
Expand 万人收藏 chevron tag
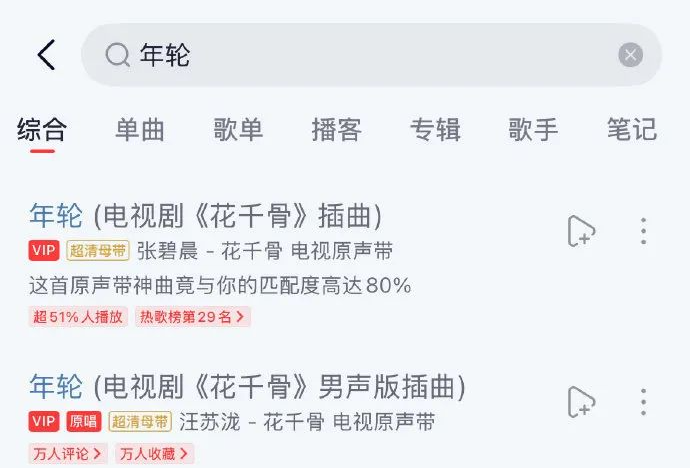coord(155,453)
